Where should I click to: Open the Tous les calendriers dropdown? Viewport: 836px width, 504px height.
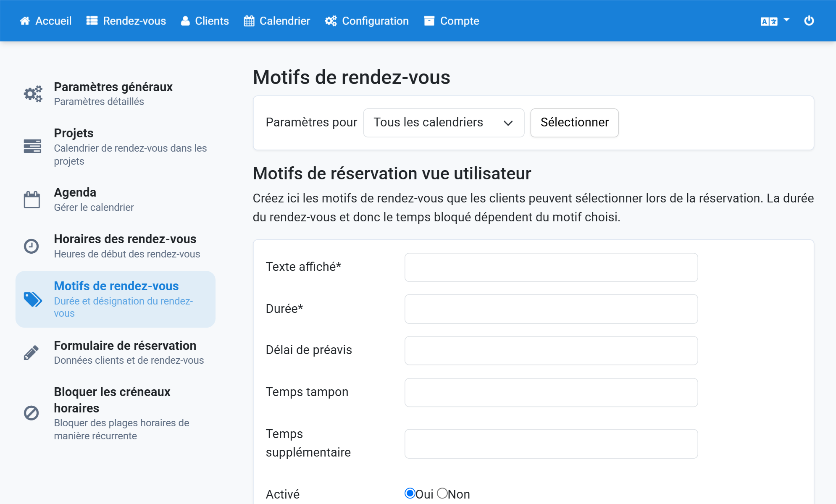pyautogui.click(x=444, y=123)
